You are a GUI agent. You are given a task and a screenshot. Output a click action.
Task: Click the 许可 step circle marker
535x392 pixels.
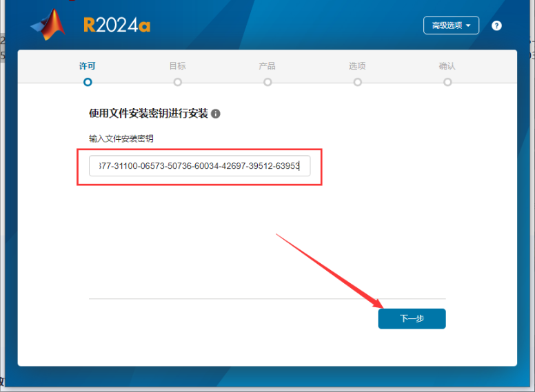[88, 82]
